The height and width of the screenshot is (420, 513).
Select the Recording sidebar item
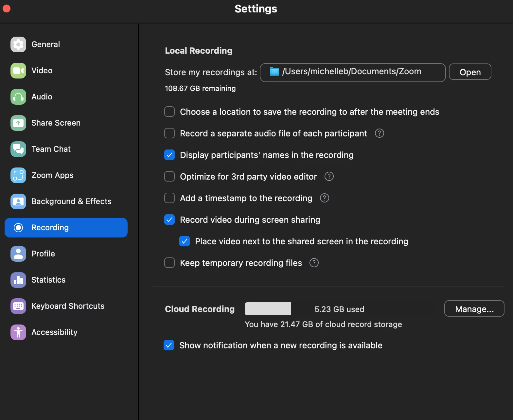66,228
